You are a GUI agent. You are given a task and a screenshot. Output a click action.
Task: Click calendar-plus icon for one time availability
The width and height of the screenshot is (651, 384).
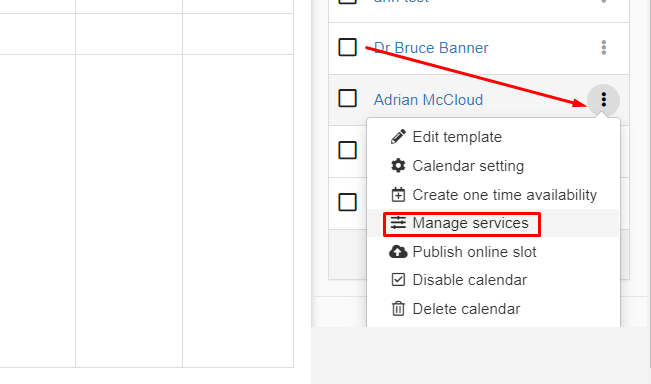tap(398, 194)
